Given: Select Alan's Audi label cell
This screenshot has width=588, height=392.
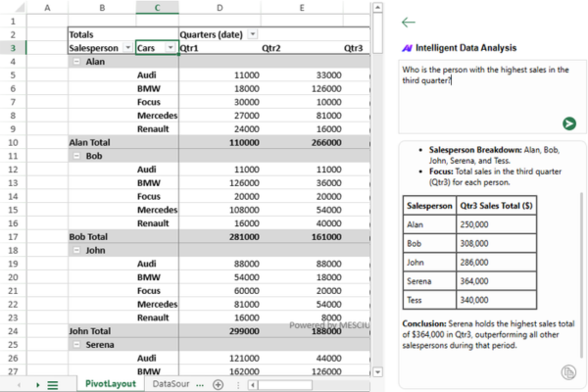Looking at the screenshot, I should click(157, 75).
